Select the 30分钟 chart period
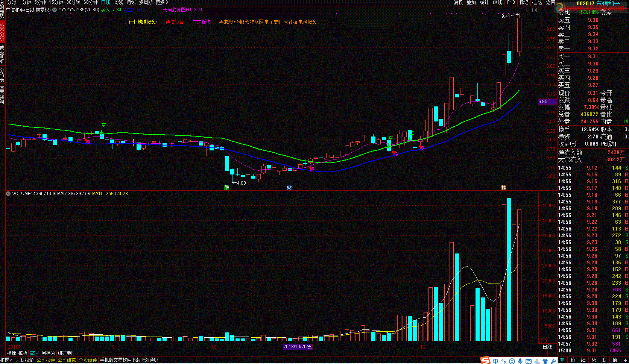This screenshot has height=364, width=629. click(73, 2)
